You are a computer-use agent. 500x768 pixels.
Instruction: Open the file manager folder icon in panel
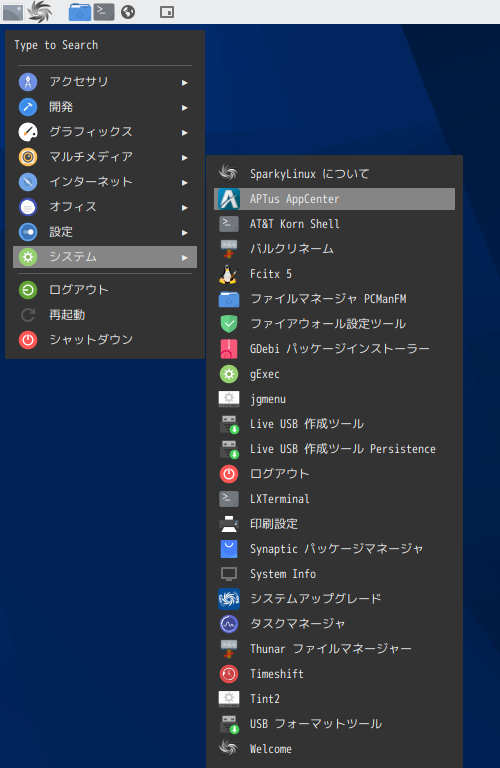(80, 12)
